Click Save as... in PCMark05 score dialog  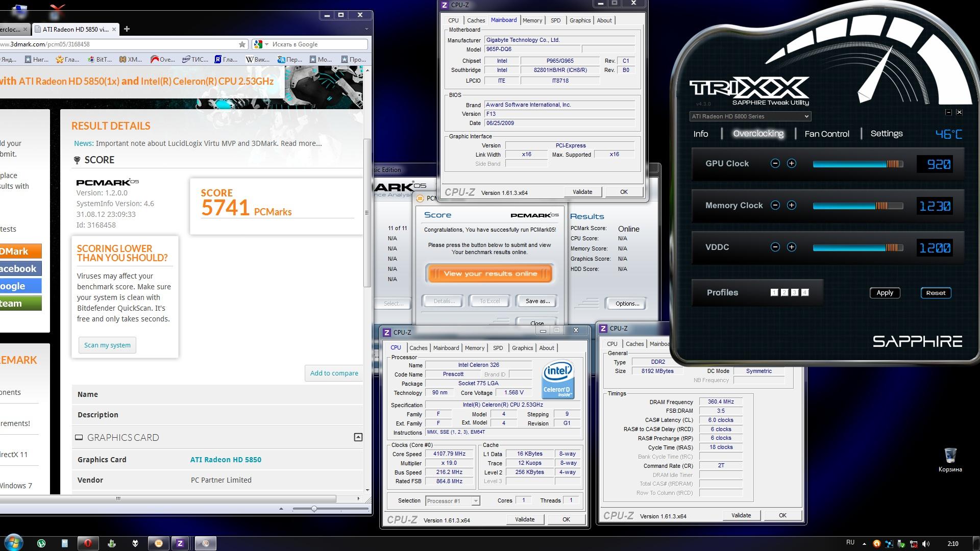coord(537,301)
